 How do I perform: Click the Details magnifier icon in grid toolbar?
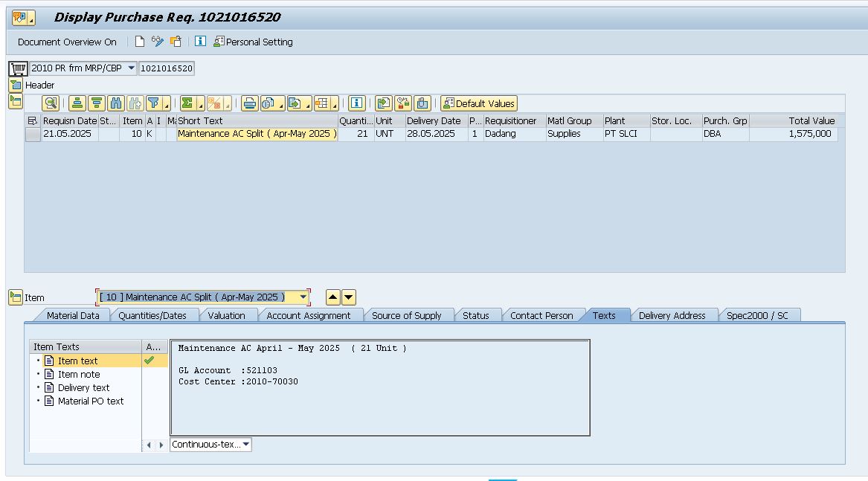coord(51,103)
